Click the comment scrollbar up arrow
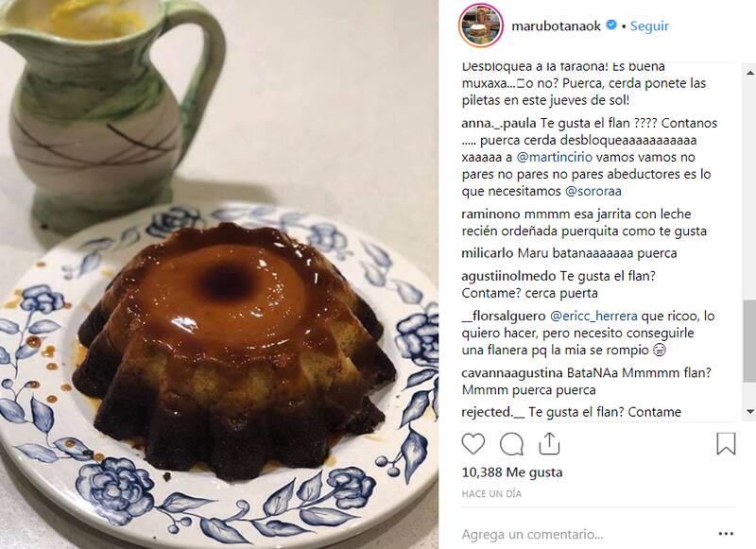Viewport: 756px width, 549px height. [749, 73]
